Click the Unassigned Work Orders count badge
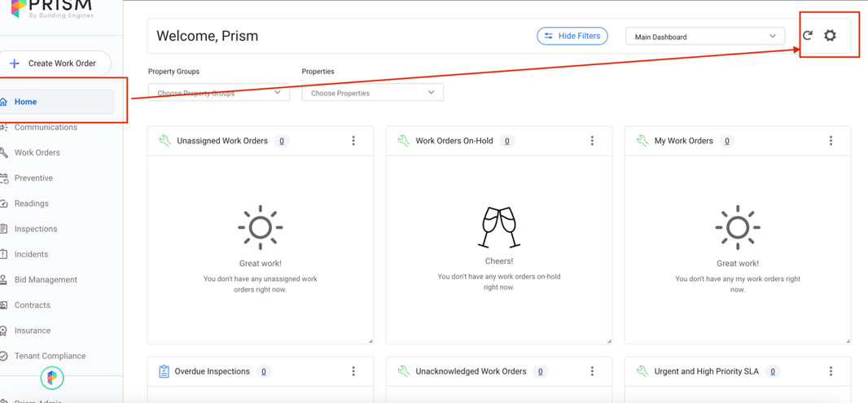This screenshot has width=868, height=403. [x=282, y=141]
